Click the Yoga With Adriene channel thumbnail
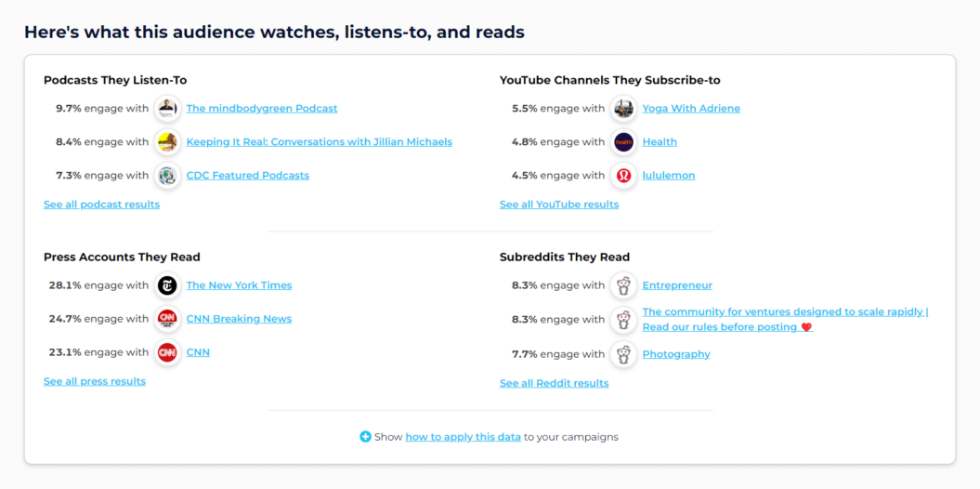Screen dimensions: 980x489 623,108
